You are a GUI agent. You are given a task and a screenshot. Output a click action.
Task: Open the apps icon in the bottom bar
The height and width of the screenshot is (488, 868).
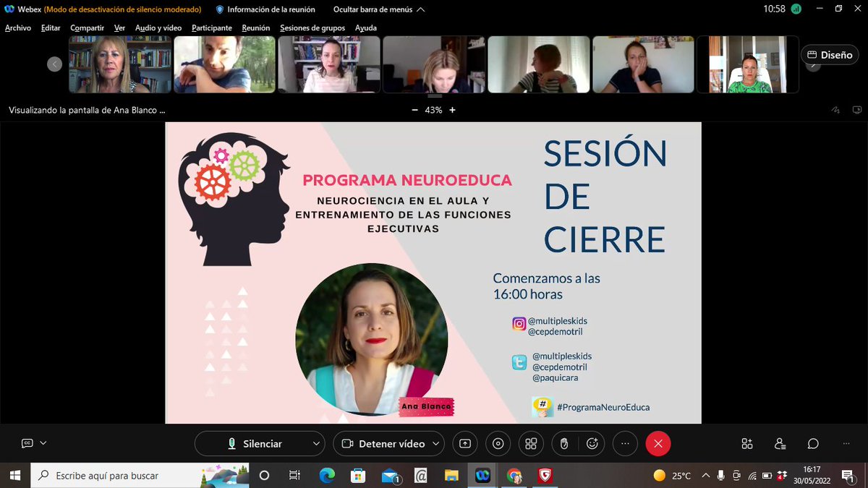click(x=747, y=443)
